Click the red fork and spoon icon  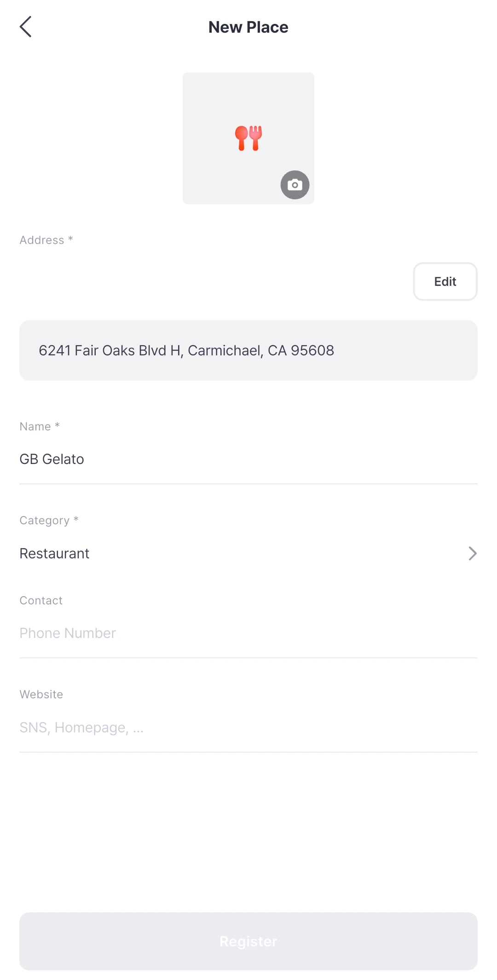248,138
